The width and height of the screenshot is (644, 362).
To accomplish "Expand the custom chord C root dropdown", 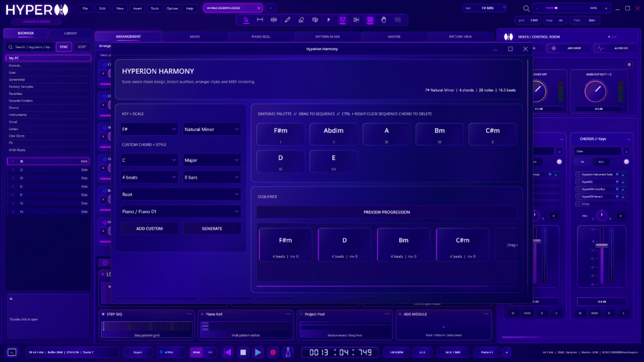I will click(149, 160).
